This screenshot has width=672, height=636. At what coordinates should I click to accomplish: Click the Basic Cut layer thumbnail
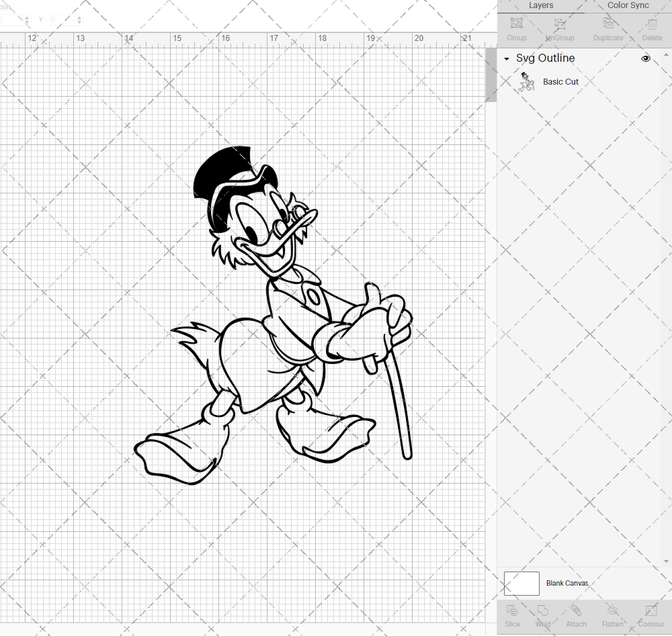pos(527,81)
